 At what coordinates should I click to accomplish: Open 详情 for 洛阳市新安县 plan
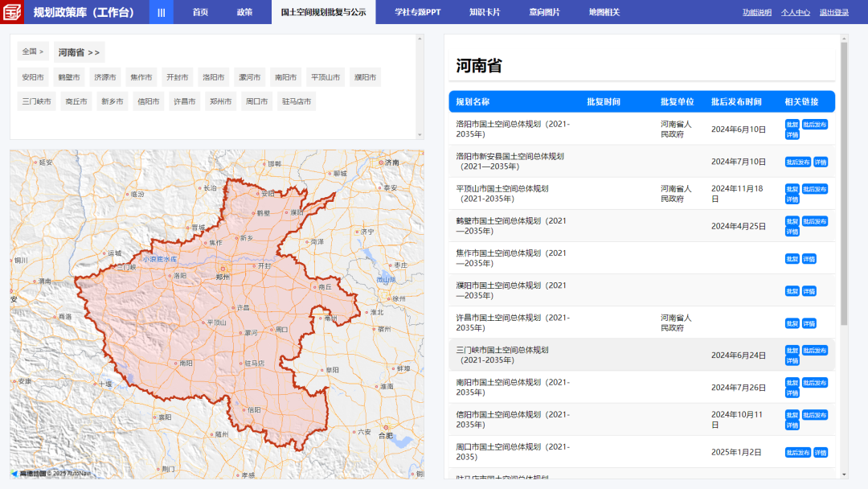(x=821, y=162)
